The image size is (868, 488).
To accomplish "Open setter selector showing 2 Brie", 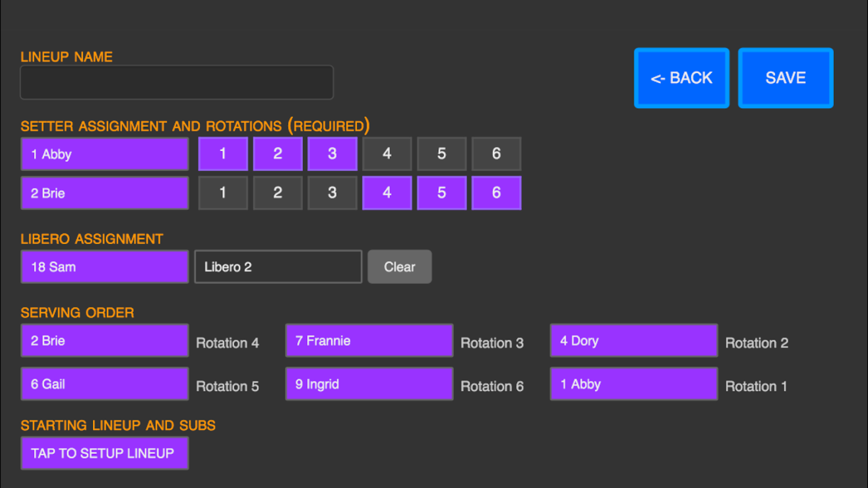I will point(104,193).
